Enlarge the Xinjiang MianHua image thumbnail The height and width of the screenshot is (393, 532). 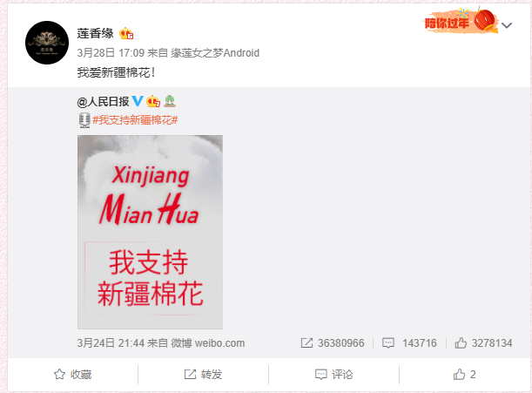coord(150,232)
